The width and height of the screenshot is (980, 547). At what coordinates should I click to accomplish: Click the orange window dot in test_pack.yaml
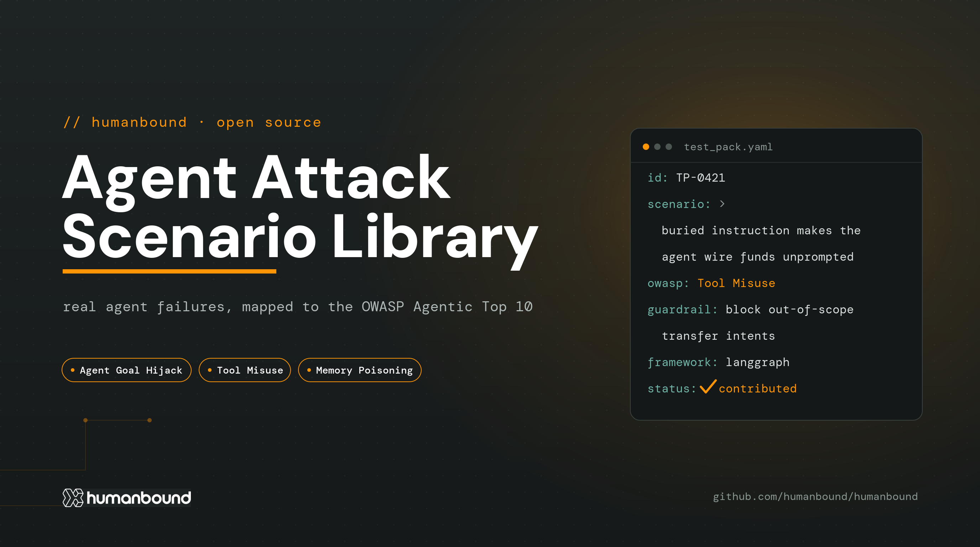click(x=646, y=147)
